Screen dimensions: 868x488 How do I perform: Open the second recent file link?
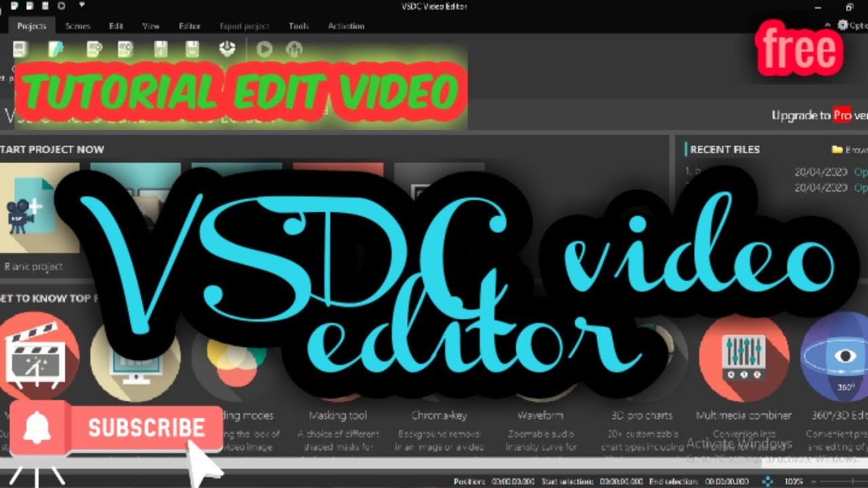coord(861,188)
